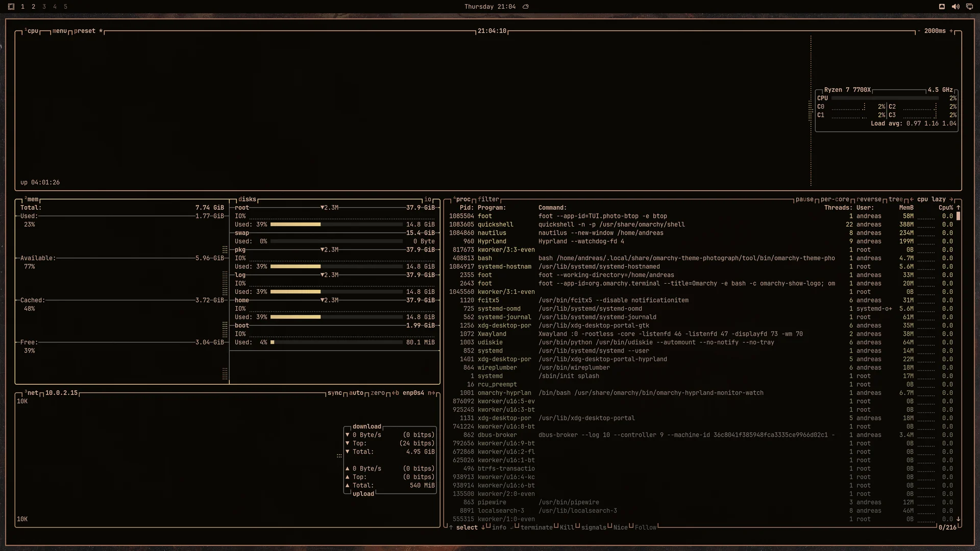
Task: Cycle the preset option
Action: click(85, 31)
